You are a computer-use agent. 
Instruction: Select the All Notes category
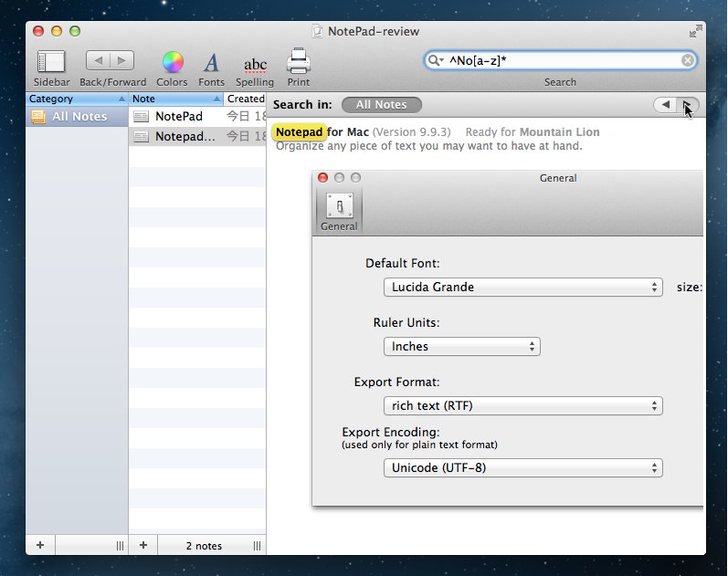pyautogui.click(x=77, y=117)
